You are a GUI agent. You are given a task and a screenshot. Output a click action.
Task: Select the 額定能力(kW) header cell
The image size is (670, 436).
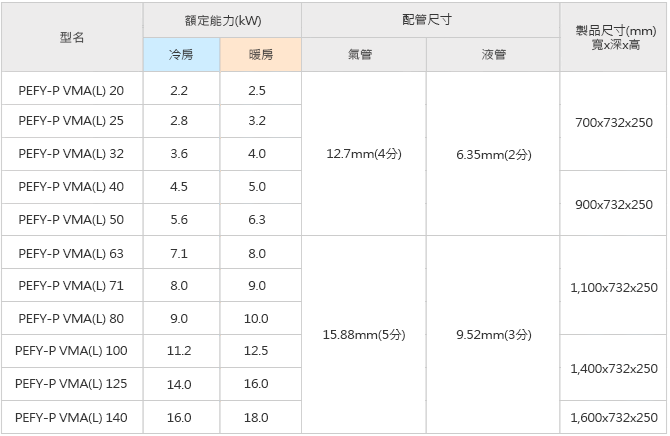(222, 20)
